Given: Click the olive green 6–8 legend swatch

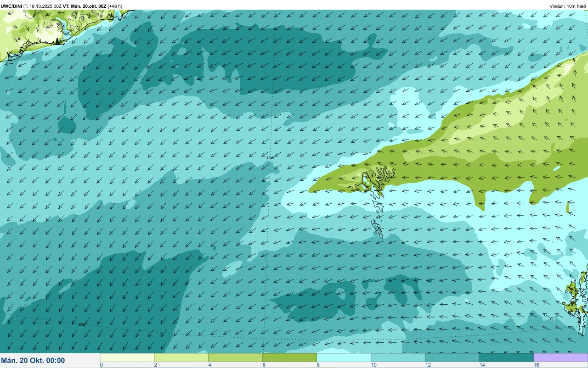Looking at the screenshot, I should coord(290,357).
